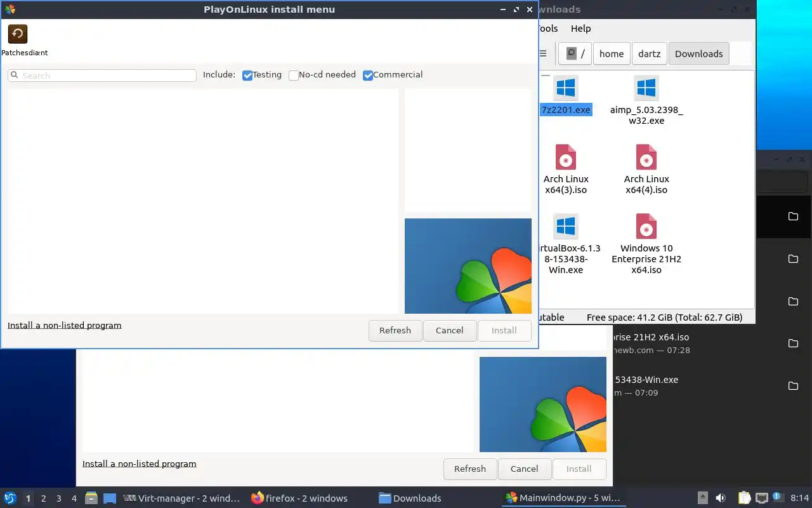
Task: Open the Tools menu in file manager
Action: [547, 29]
